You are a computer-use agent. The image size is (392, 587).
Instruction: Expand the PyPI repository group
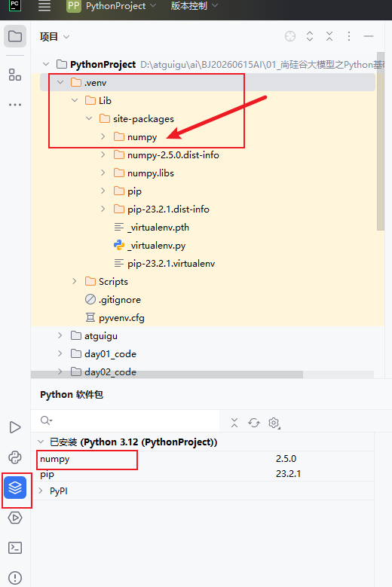click(41, 491)
